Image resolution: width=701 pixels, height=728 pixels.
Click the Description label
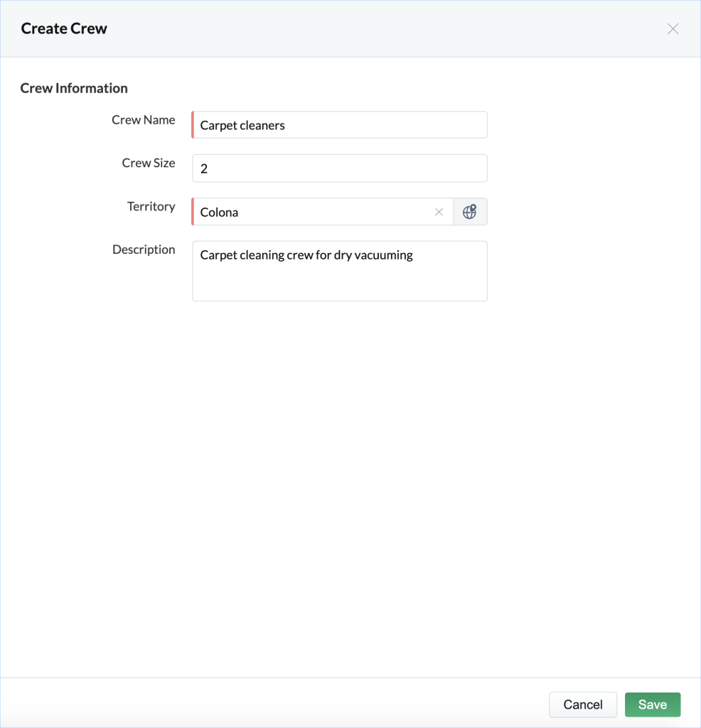click(144, 250)
